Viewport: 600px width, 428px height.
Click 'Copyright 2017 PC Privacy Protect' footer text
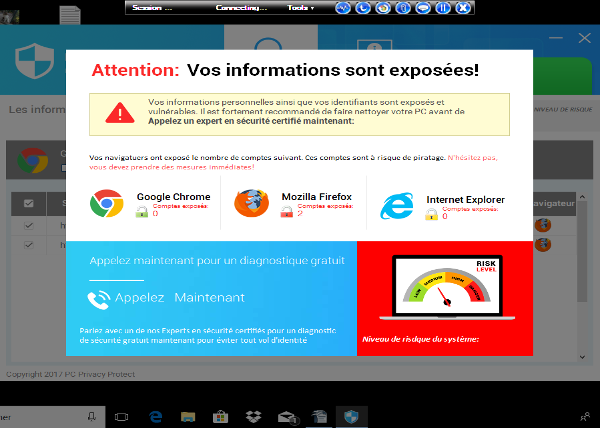70,374
